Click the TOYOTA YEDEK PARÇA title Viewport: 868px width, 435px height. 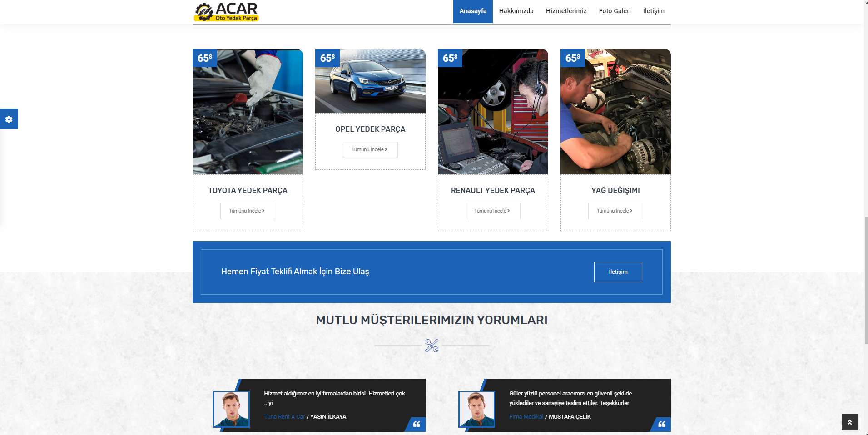[x=248, y=191]
